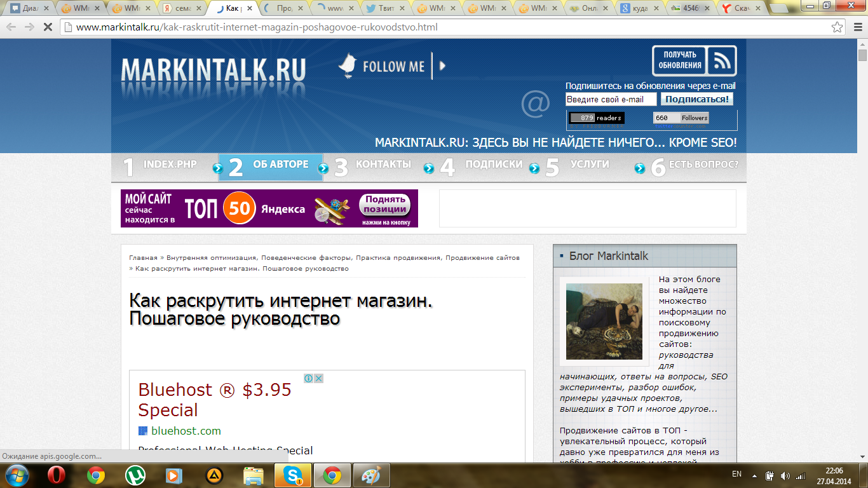Screen dimensions: 868x488
Task: Switch to the 'Скач' tab
Action: [x=741, y=8]
